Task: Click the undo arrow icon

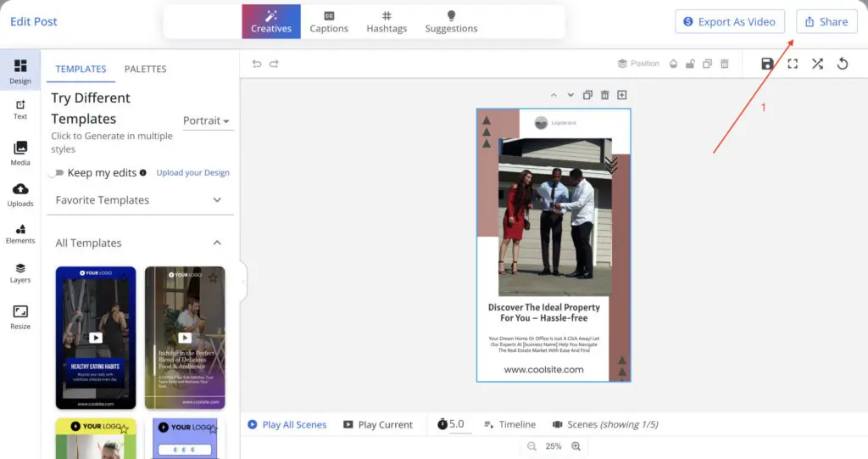Action: pyautogui.click(x=257, y=64)
